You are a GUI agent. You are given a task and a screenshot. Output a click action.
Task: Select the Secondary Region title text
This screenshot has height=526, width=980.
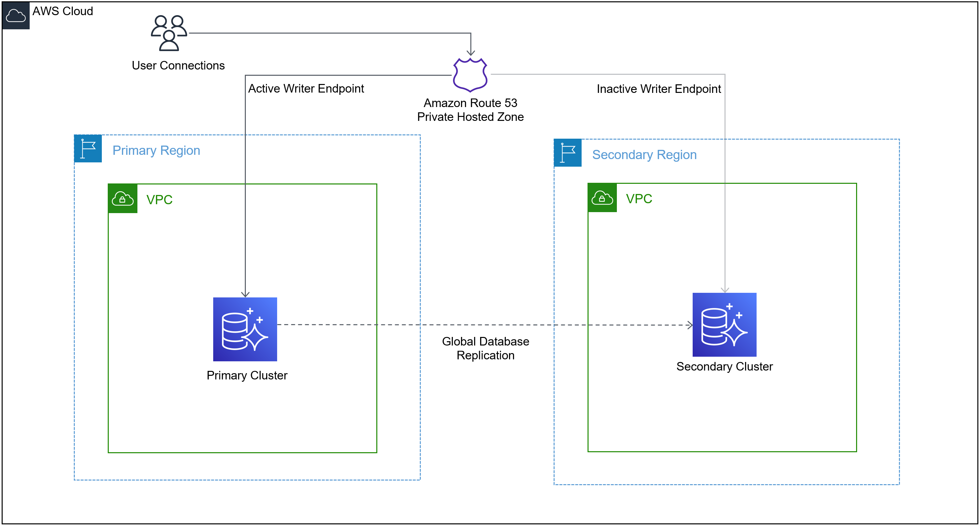[x=644, y=155]
